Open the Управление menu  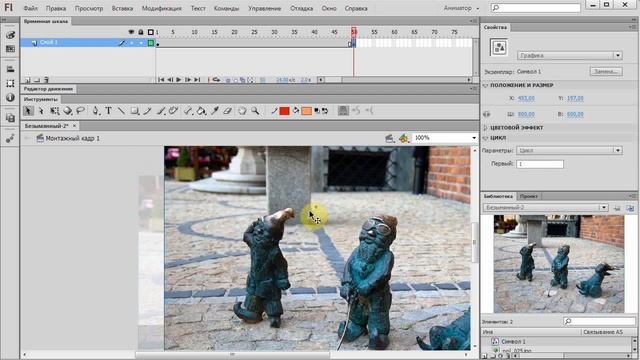(264, 8)
